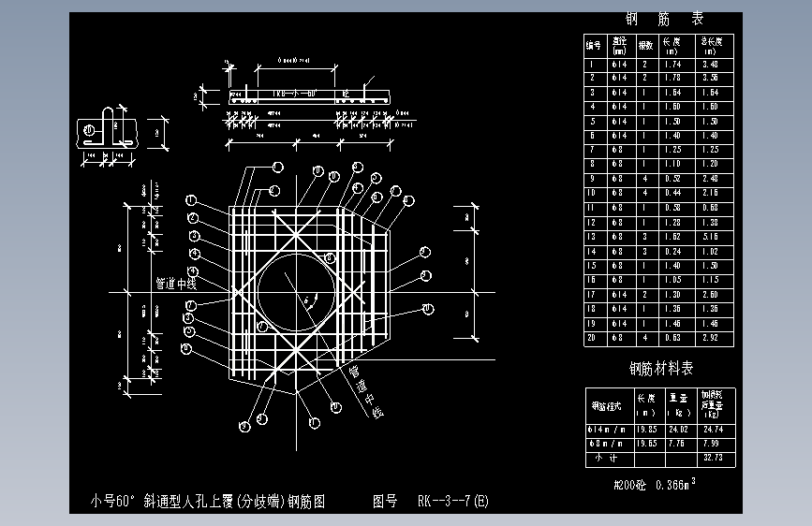Select length value 1.10 in row 8

click(x=672, y=164)
